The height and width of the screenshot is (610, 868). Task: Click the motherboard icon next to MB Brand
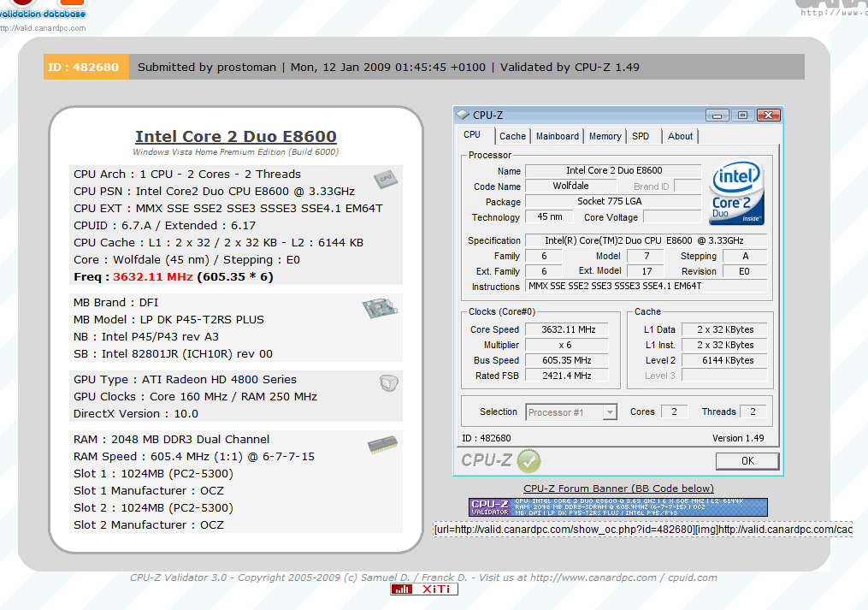(x=380, y=308)
